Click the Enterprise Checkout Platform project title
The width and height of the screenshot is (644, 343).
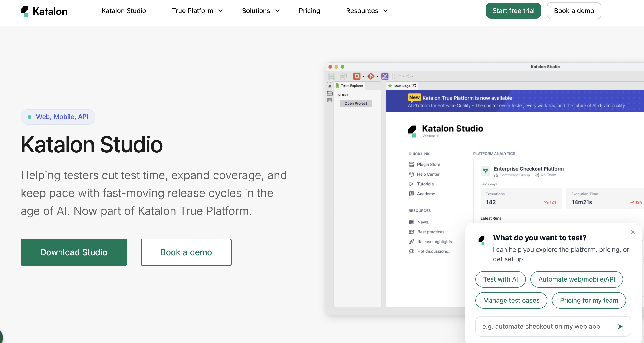coord(529,169)
